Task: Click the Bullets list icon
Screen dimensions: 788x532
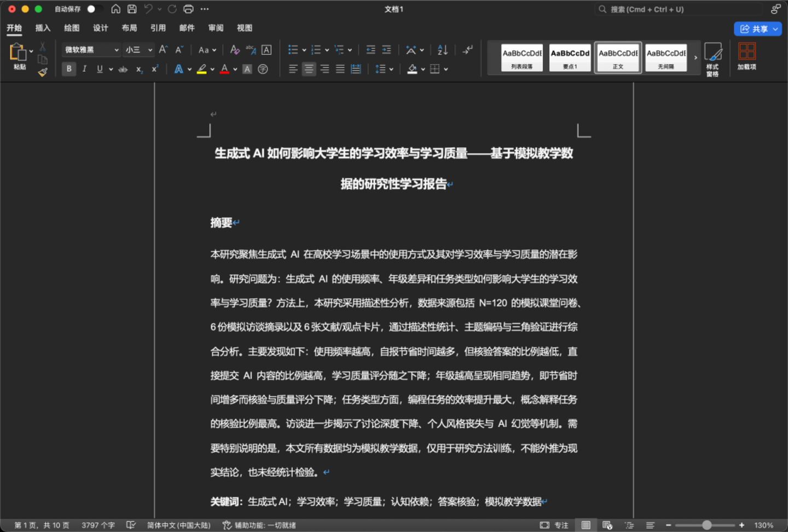Action: tap(293, 50)
